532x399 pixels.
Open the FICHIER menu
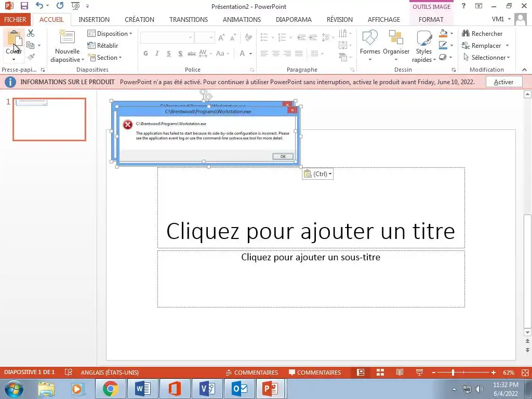click(15, 19)
